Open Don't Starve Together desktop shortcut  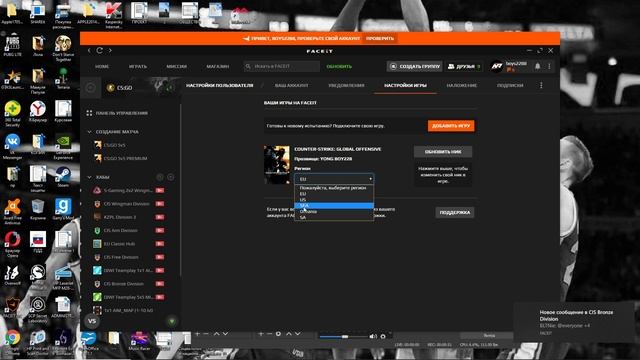63,48
